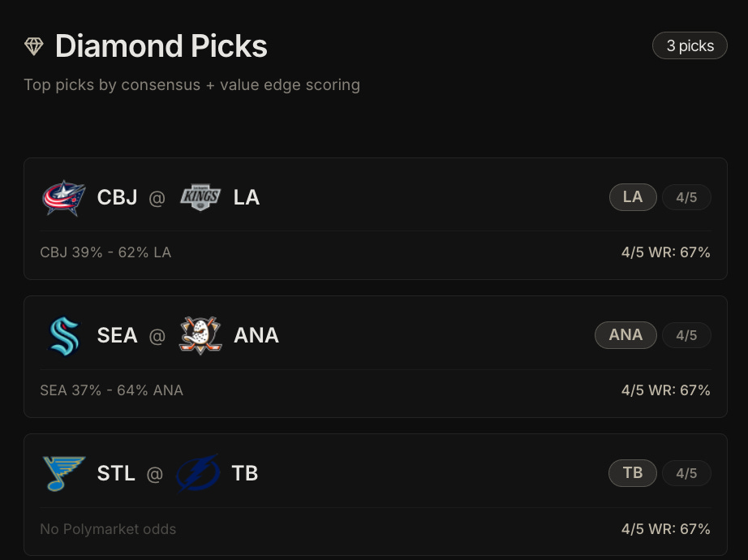The width and height of the screenshot is (748, 560).
Task: Click the Diamond Picks heading
Action: [161, 46]
